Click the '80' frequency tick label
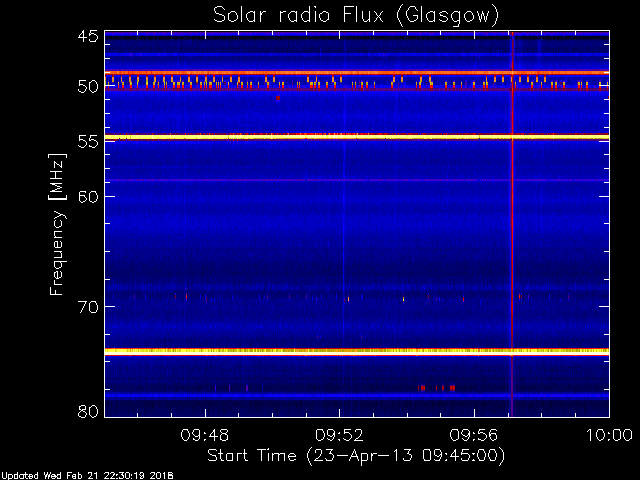This screenshot has height=480, width=640. (88, 411)
